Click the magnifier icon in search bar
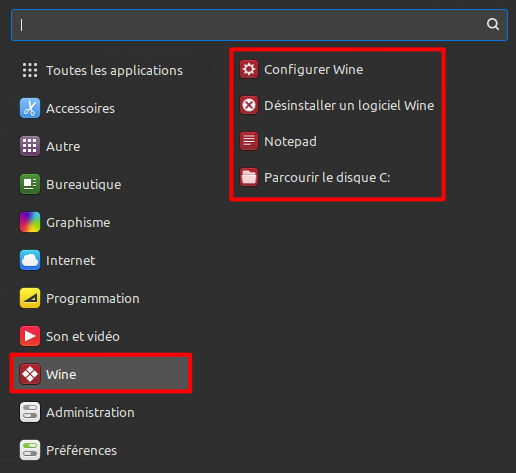 click(493, 24)
